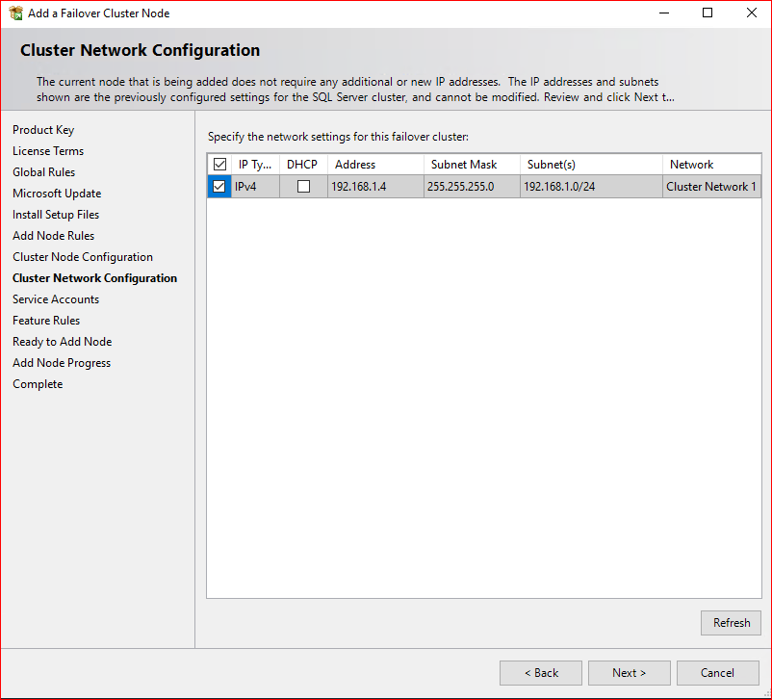The width and height of the screenshot is (772, 700).
Task: Enable the DHCP checkbox for IPv4
Action: 304,186
